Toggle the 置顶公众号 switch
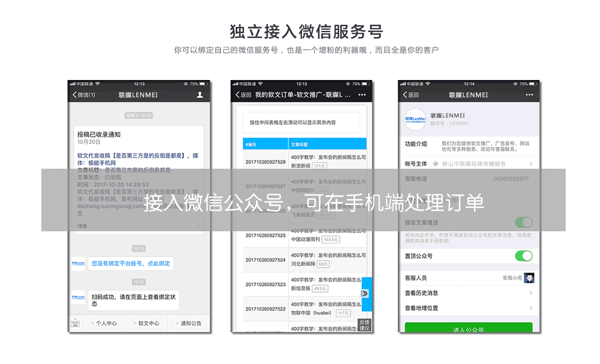The image size is (600, 364). pyautogui.click(x=523, y=256)
